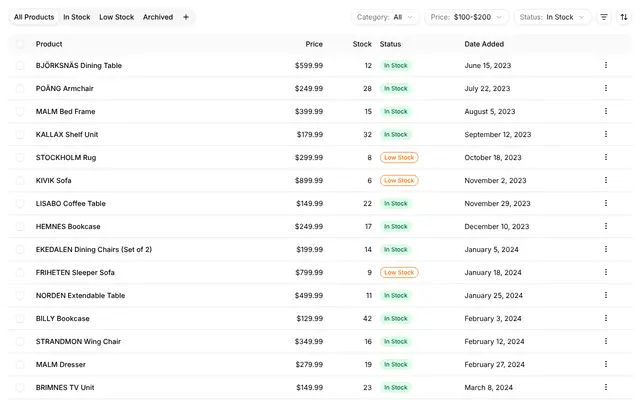Screen dimensions: 640x400
Task: Check the STOCKHOLM Rug row checkbox
Action: point(20,158)
